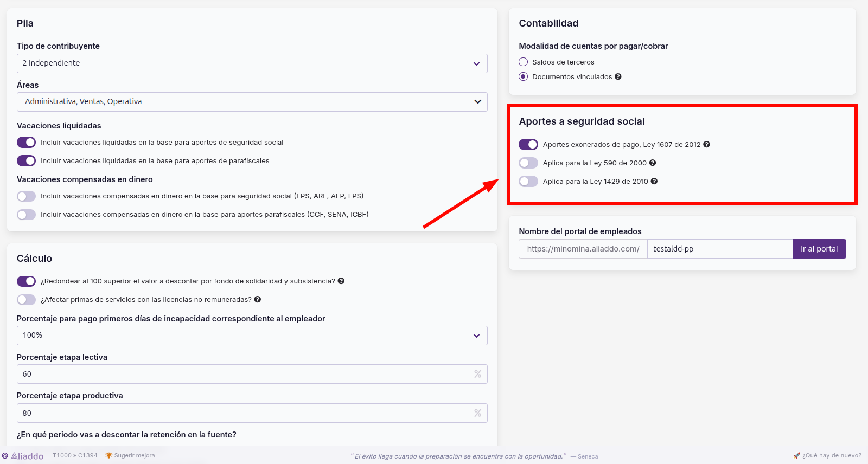868x464 pixels.
Task: Click the retención en la fuente period question
Action: 126,435
